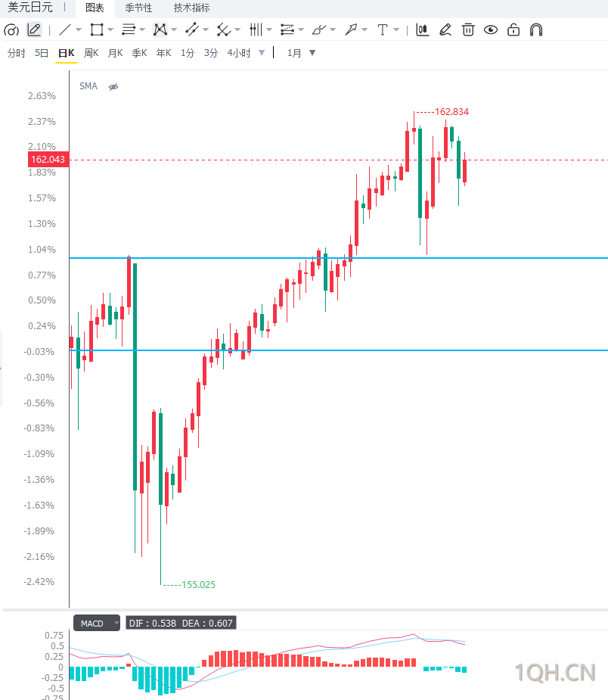Click the trash icon to delete drawings
This screenshot has height=700, width=608.
pos(468,30)
